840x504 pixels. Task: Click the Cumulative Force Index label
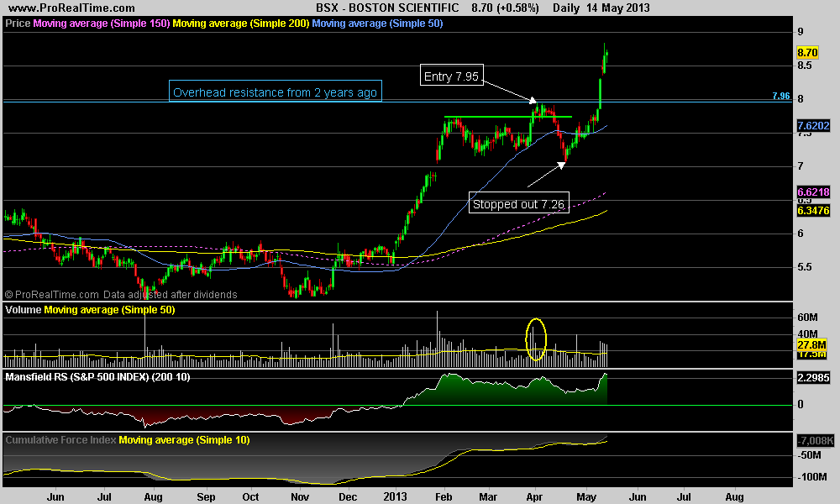tap(60, 439)
